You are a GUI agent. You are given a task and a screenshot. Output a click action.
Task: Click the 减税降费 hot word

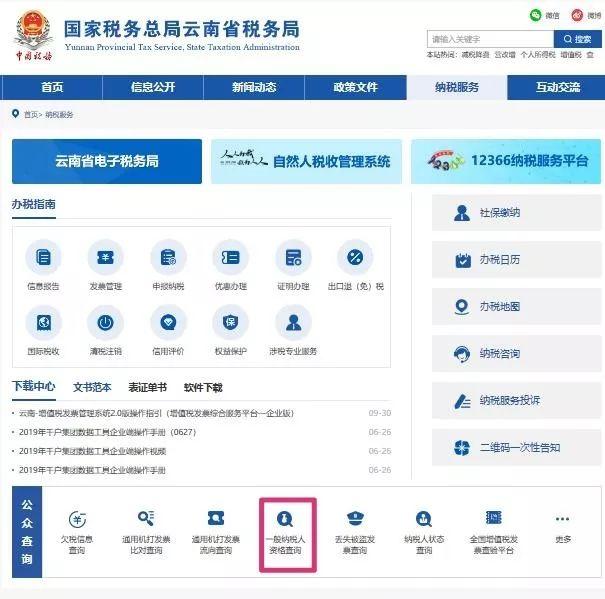tap(475, 55)
